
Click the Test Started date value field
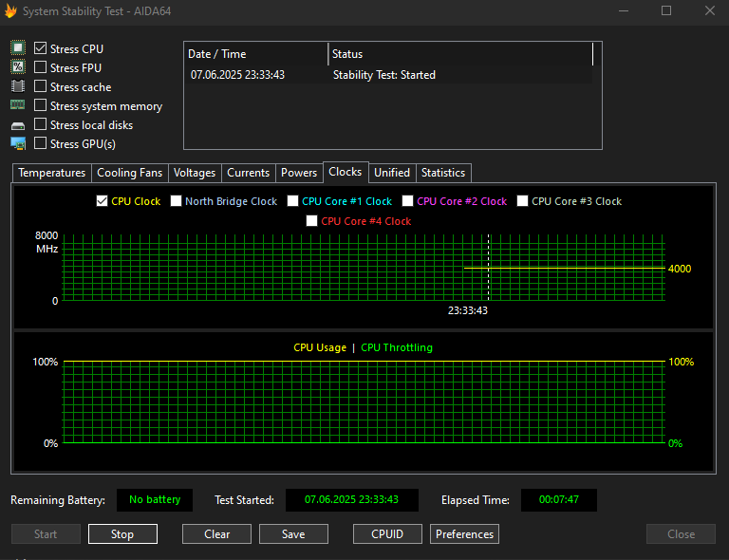(351, 499)
